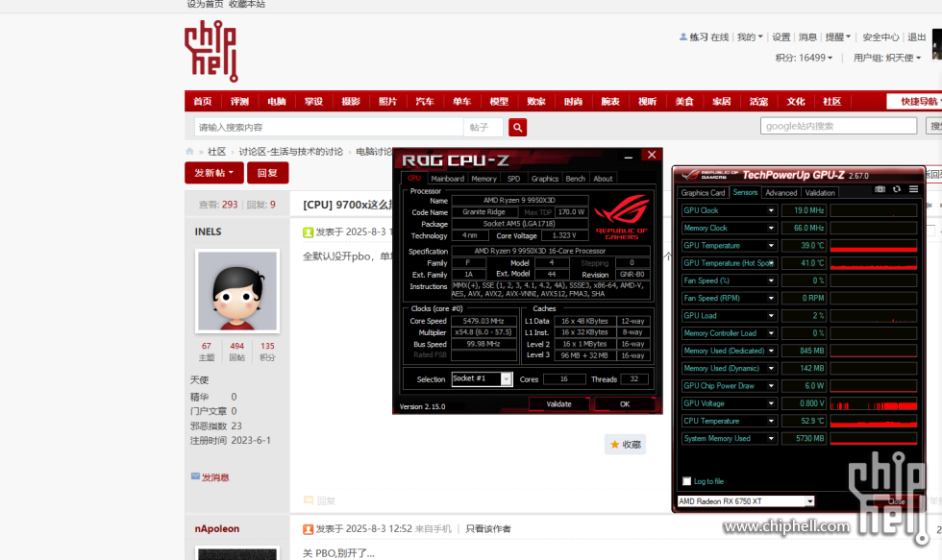Open GPU Load sensor dropdown
This screenshot has height=560, width=942.
point(771,316)
